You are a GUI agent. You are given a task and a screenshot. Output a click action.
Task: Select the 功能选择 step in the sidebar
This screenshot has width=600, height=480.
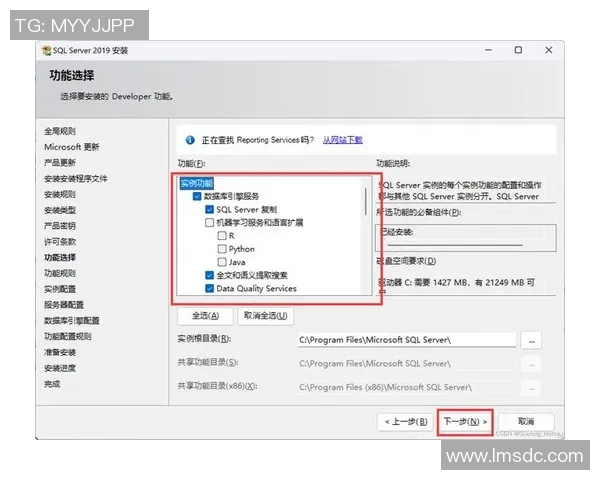click(x=60, y=258)
